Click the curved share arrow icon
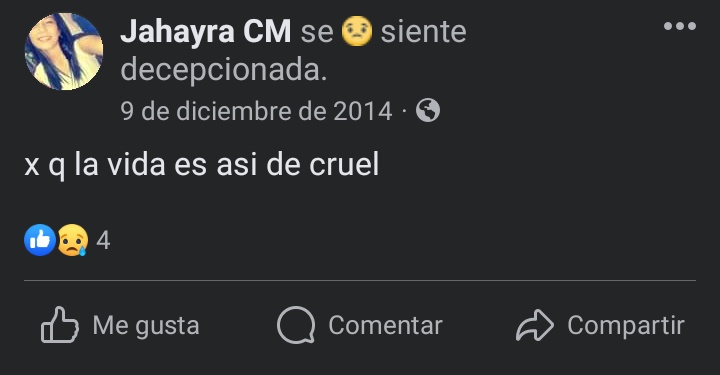The height and width of the screenshot is (375, 720). point(535,325)
